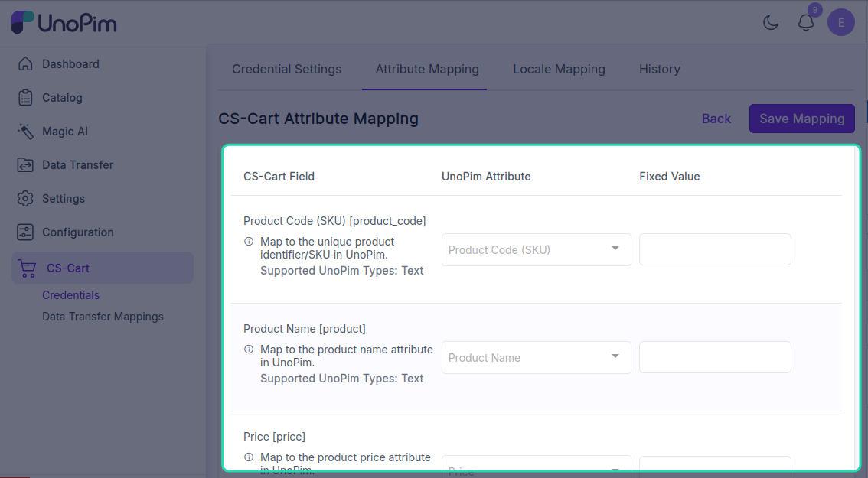Click 'Product Code (SKU) [product_code]' label

click(335, 221)
